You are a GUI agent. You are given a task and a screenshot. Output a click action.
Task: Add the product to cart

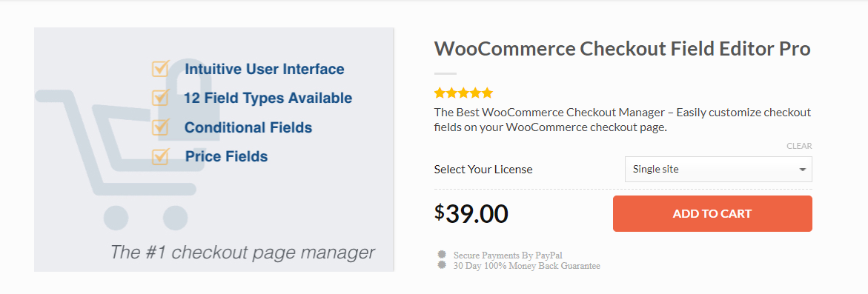coord(712,213)
